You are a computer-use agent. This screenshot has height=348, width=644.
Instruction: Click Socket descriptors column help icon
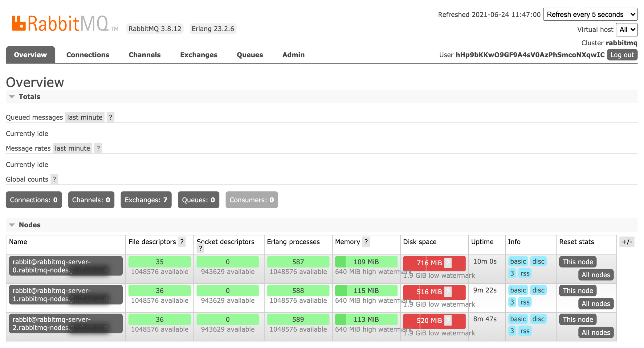point(200,248)
